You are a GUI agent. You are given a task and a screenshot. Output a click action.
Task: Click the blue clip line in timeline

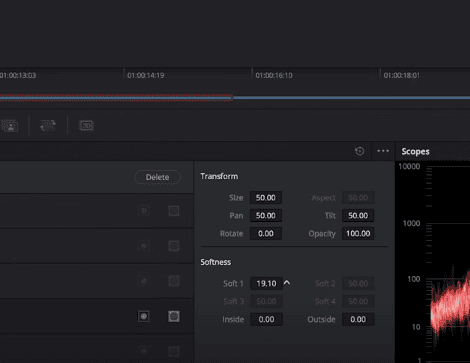(x=351, y=98)
